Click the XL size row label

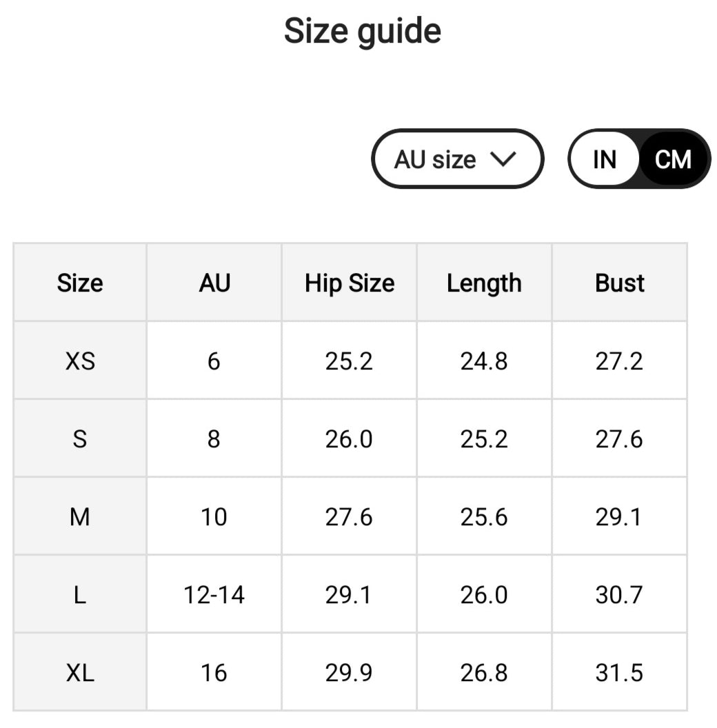[80, 672]
